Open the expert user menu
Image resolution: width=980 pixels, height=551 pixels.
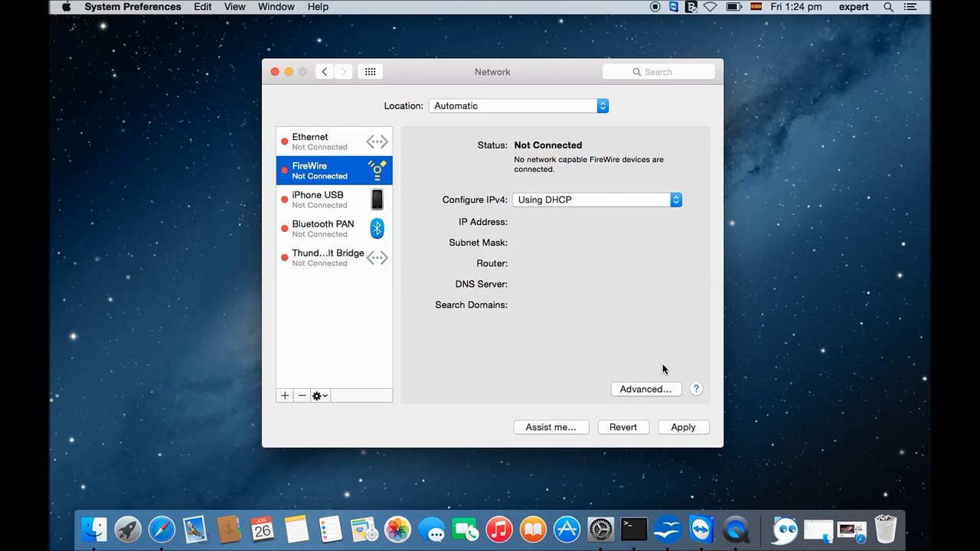(x=854, y=7)
